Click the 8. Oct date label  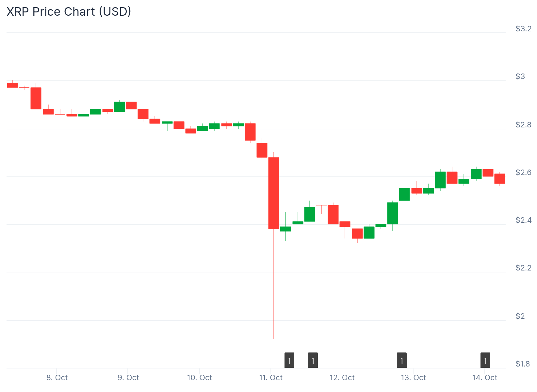(57, 378)
